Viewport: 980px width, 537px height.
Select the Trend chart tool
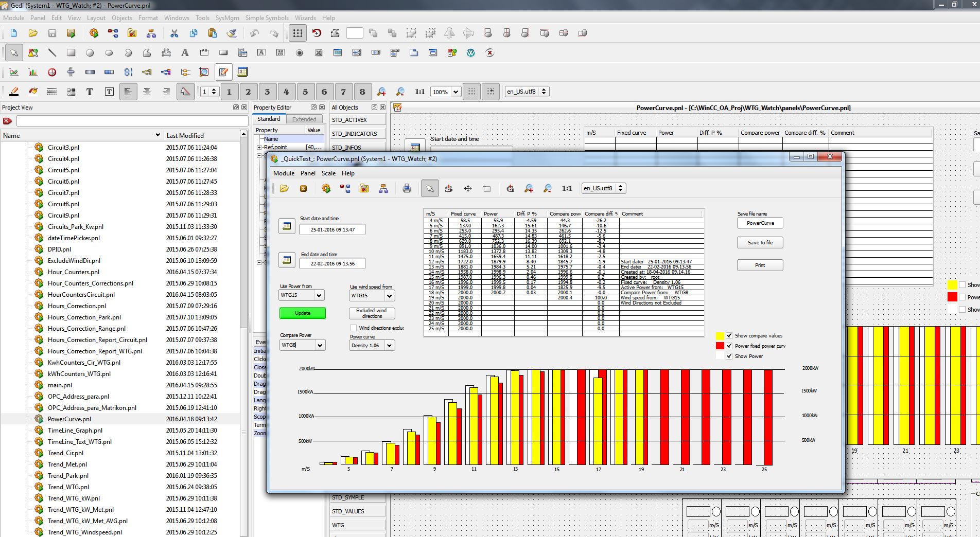coord(14,72)
